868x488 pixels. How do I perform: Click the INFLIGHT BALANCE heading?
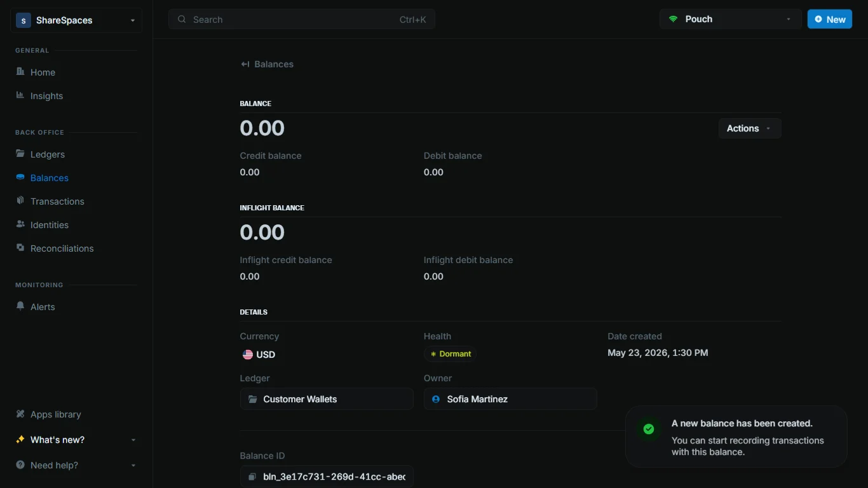272,208
